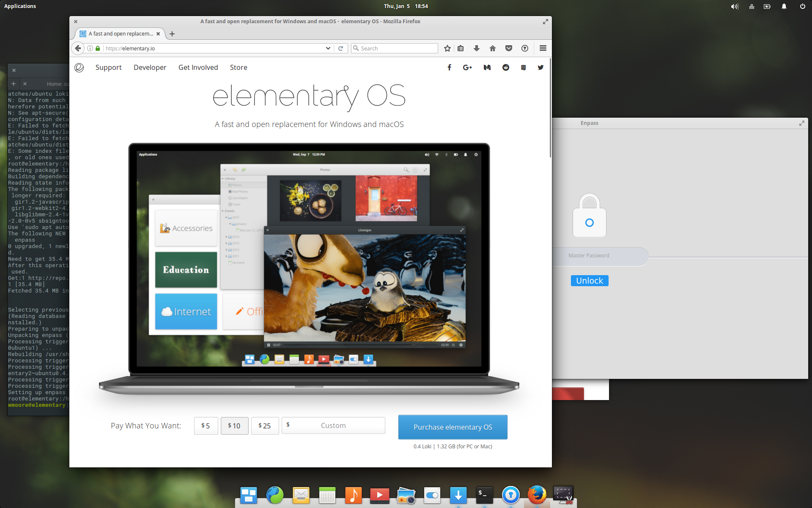Viewport: 812px width, 508px height.
Task: Click the Unlock button in Enpass
Action: pyautogui.click(x=590, y=280)
